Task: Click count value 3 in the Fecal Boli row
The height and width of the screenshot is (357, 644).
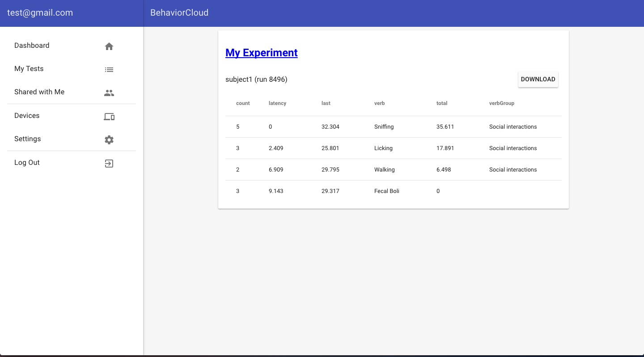Action: (238, 191)
